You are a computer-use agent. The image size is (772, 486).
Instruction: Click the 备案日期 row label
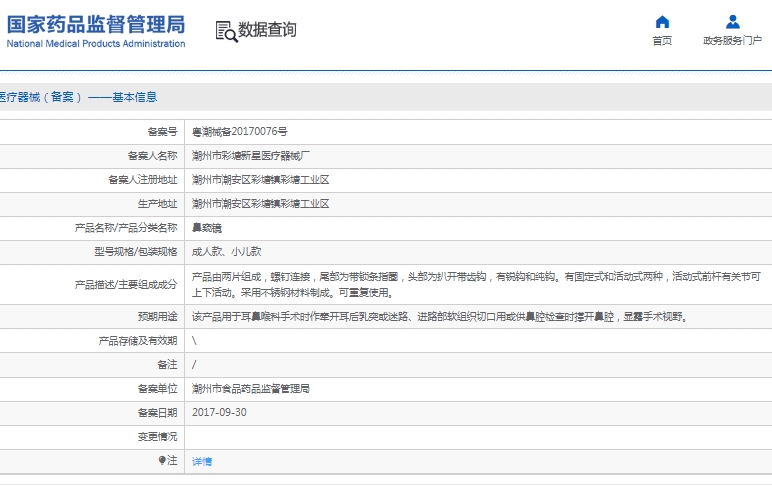click(158, 413)
